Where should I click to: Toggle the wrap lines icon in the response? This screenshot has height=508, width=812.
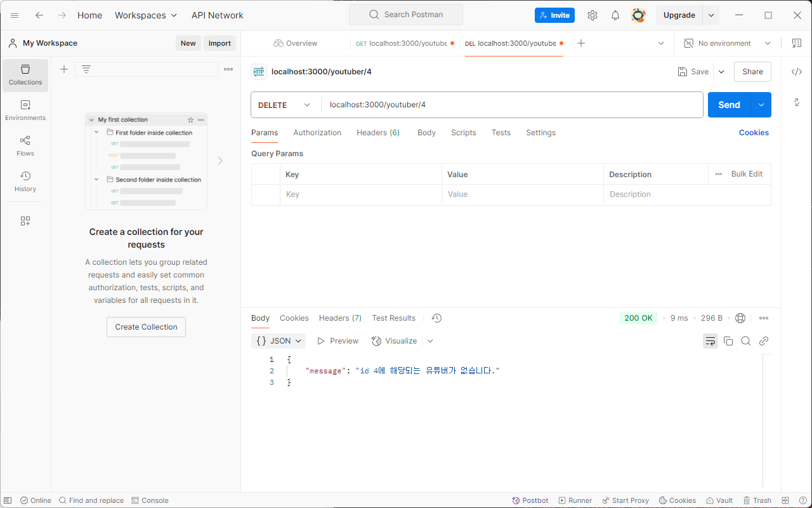710,341
